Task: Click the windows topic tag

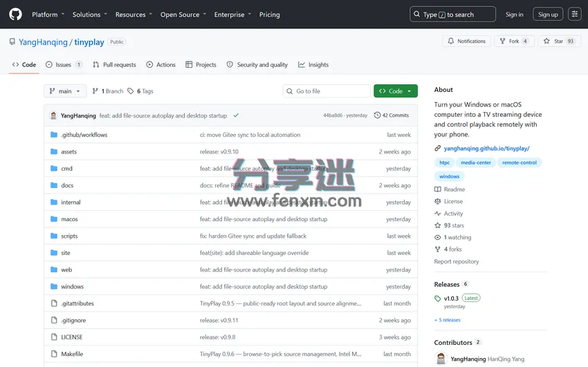Action: (x=449, y=176)
